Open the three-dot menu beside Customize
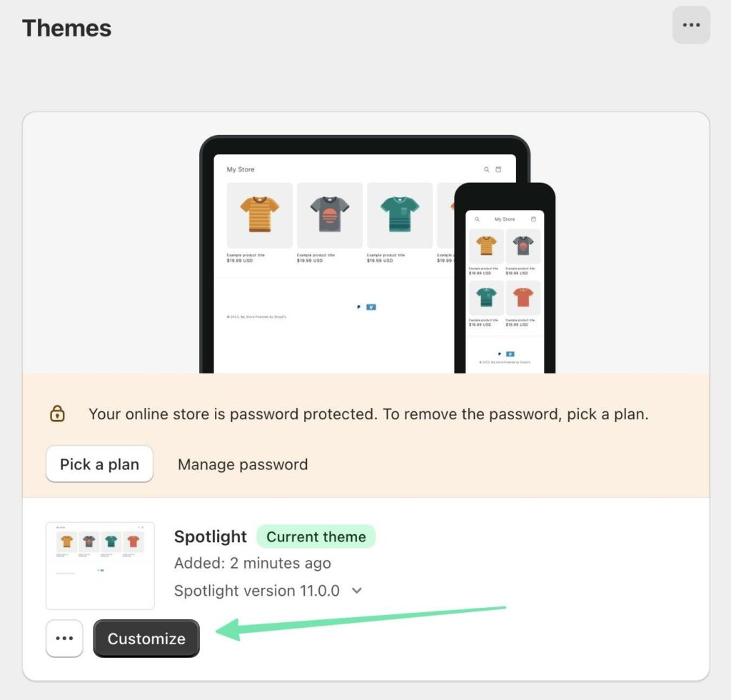731x700 pixels. [x=64, y=639]
